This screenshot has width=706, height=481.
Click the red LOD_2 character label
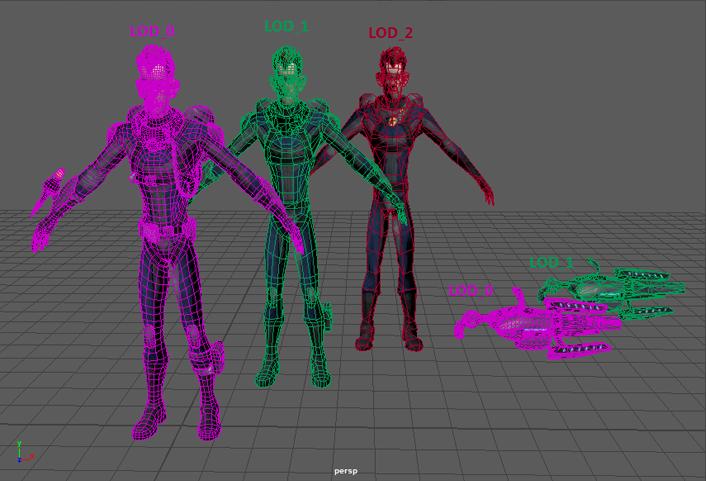[x=391, y=33]
